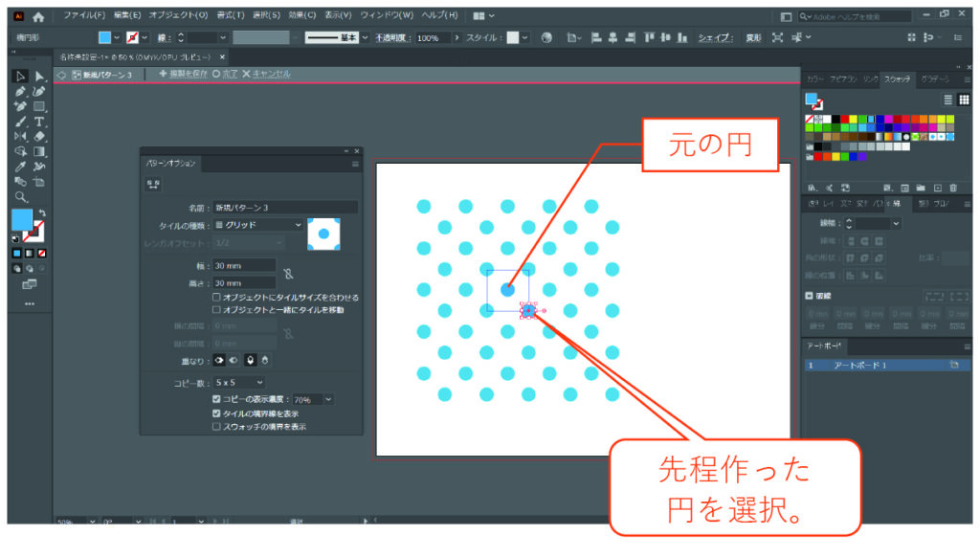The image size is (980, 558).
Task: Select the Zoom magnifier tool
Action: (20, 197)
